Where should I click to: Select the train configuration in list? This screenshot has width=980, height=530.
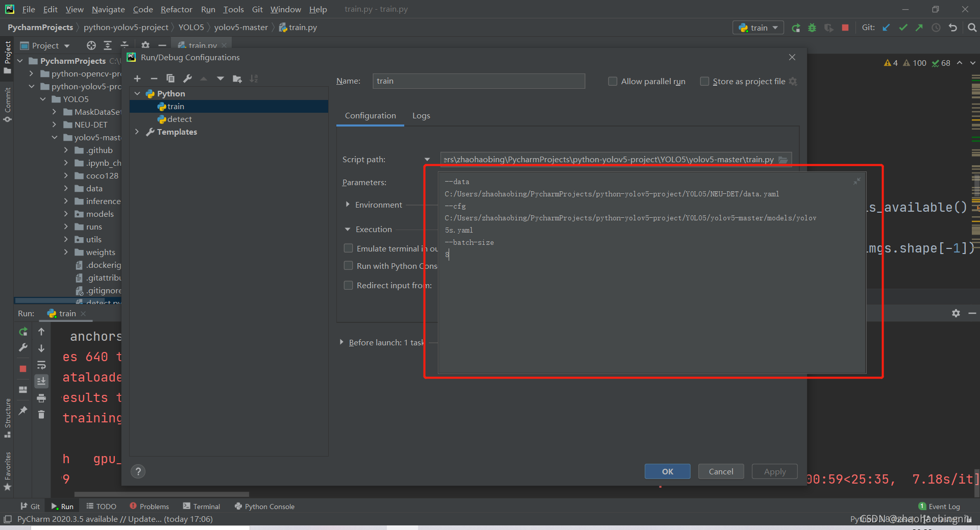click(x=229, y=106)
